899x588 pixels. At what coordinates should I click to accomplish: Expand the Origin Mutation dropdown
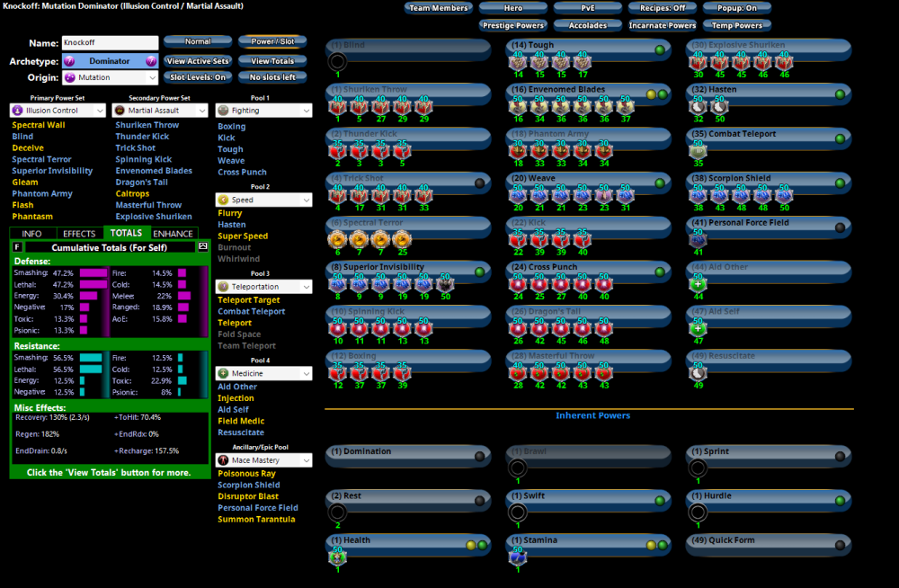[x=111, y=77]
